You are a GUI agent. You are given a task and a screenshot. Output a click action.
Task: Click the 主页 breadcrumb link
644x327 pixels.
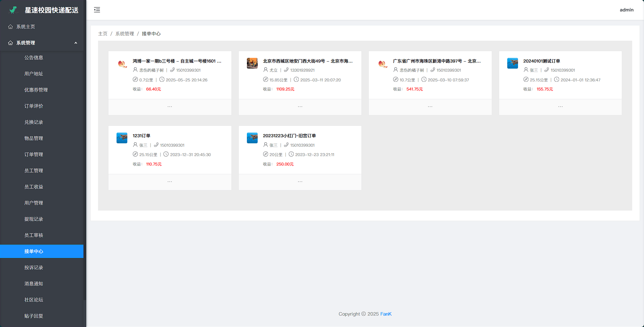coord(103,34)
